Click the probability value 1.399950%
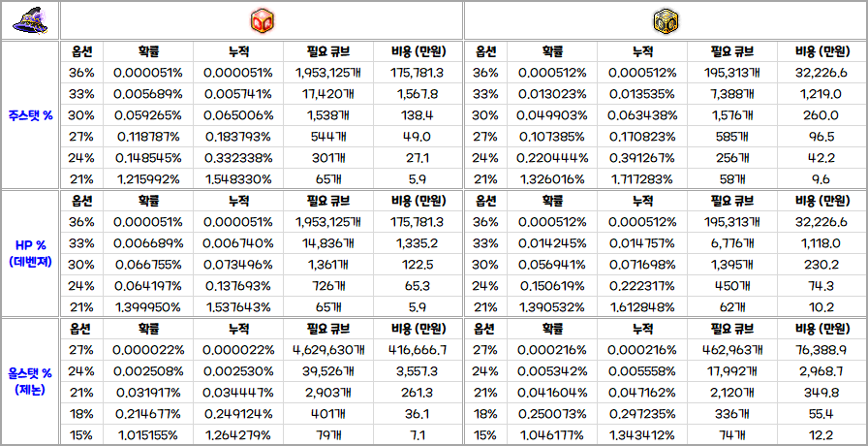The image size is (868, 446). pyautogui.click(x=148, y=307)
